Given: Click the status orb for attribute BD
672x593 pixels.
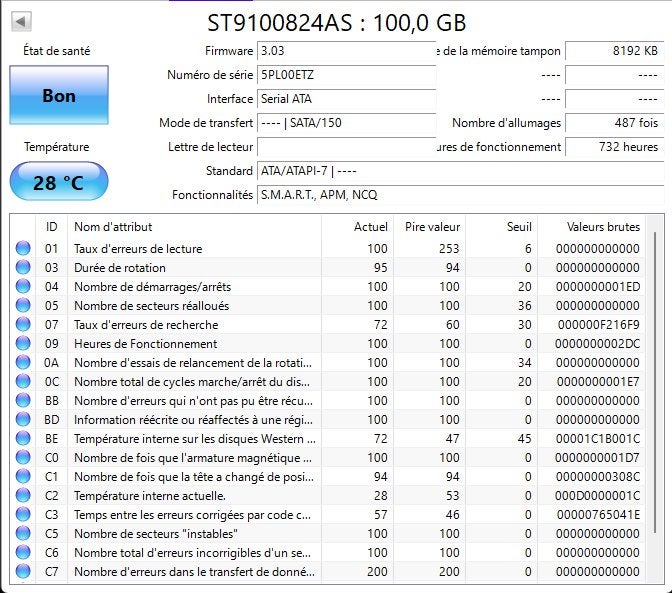Looking at the screenshot, I should [23, 419].
